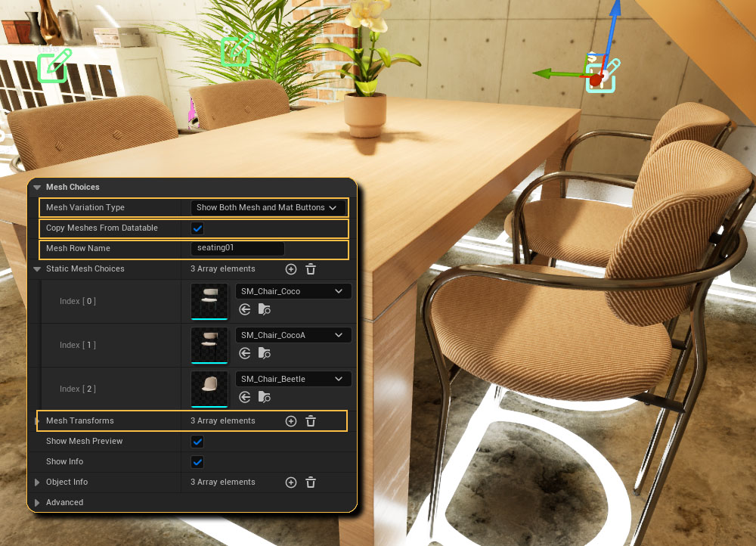Expand the Advanced section

point(37,503)
